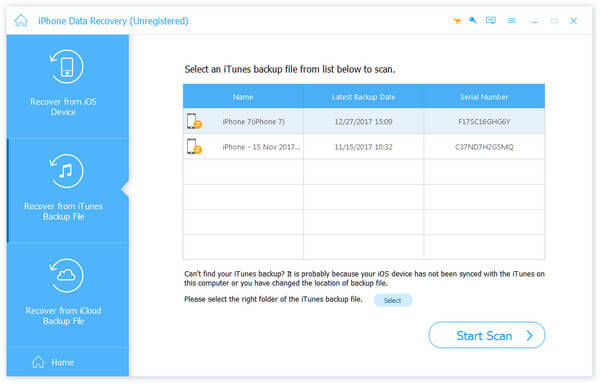
Task: Select Recover from iTunes Backup File icon
Action: tap(67, 171)
